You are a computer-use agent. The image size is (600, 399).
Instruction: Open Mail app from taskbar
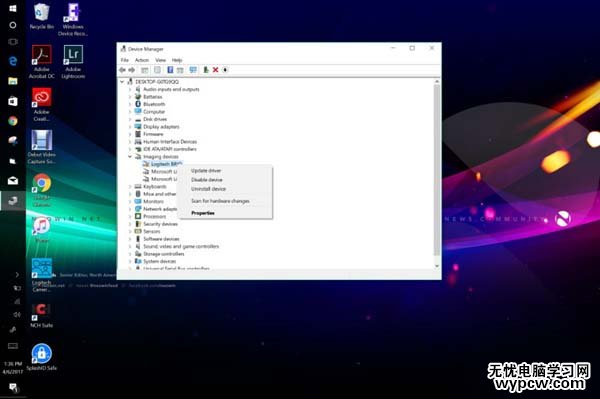pos(13,181)
